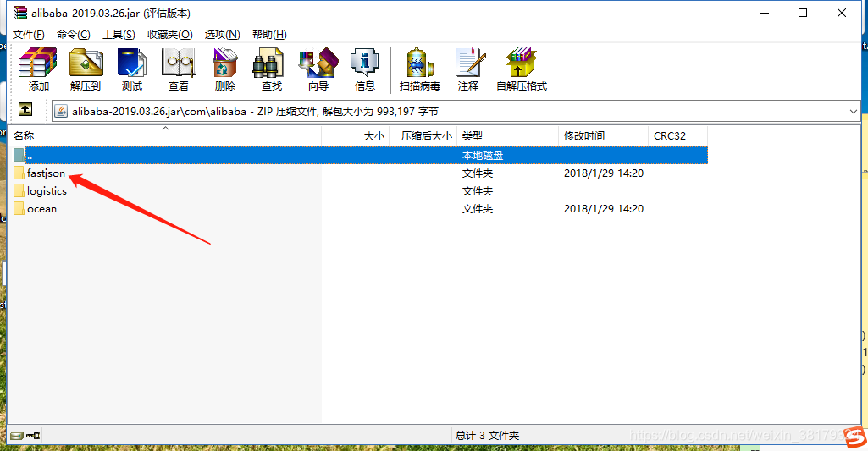Screen dimensions: 868x451
Task: Go up one folder level button
Action: pyautogui.click(x=25, y=109)
